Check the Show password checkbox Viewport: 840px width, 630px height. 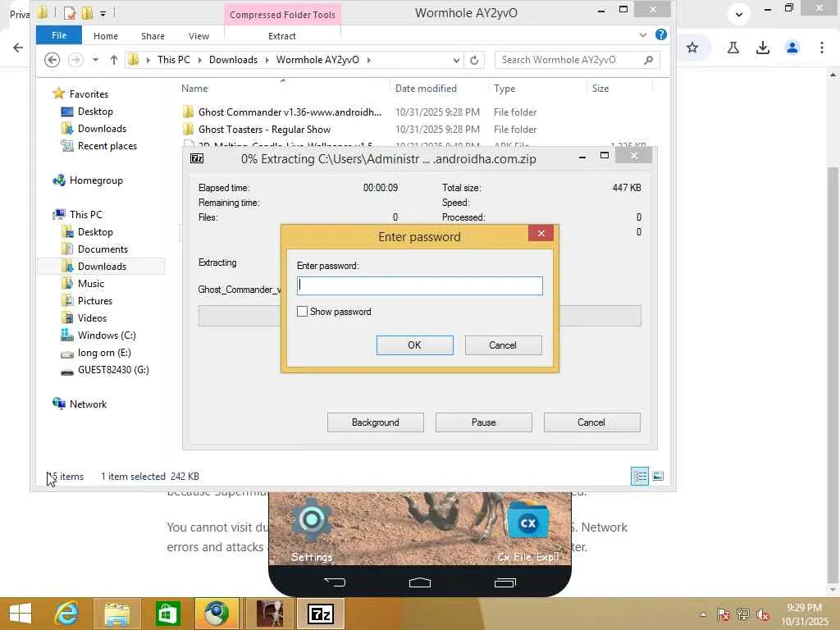302,311
